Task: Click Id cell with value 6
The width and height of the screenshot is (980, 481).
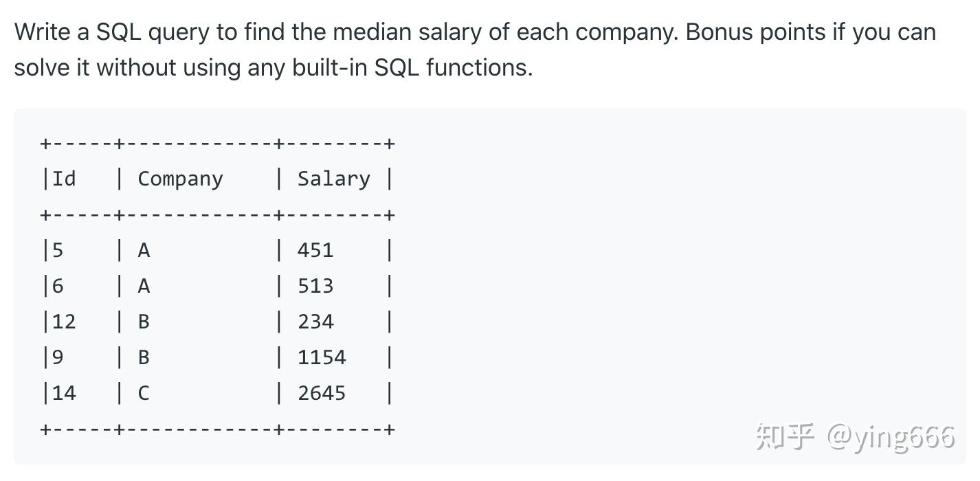Action: click(x=58, y=286)
